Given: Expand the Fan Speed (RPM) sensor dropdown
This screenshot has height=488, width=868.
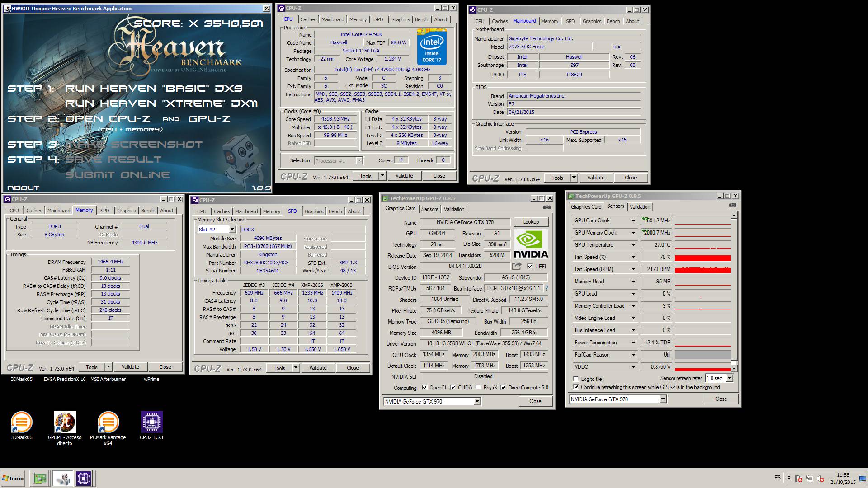Looking at the screenshot, I should (633, 269).
